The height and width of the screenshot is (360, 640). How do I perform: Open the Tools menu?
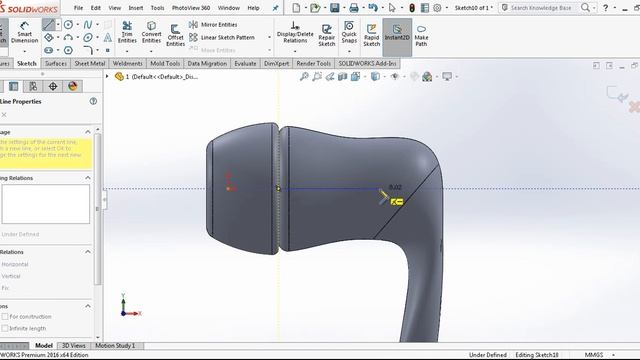[x=157, y=8]
